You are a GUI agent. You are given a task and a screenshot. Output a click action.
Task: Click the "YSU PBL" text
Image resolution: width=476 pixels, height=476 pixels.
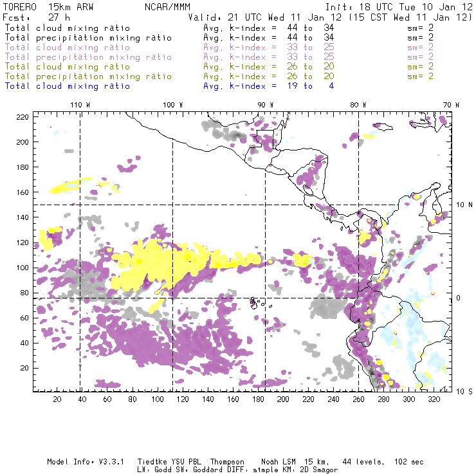click(x=186, y=462)
